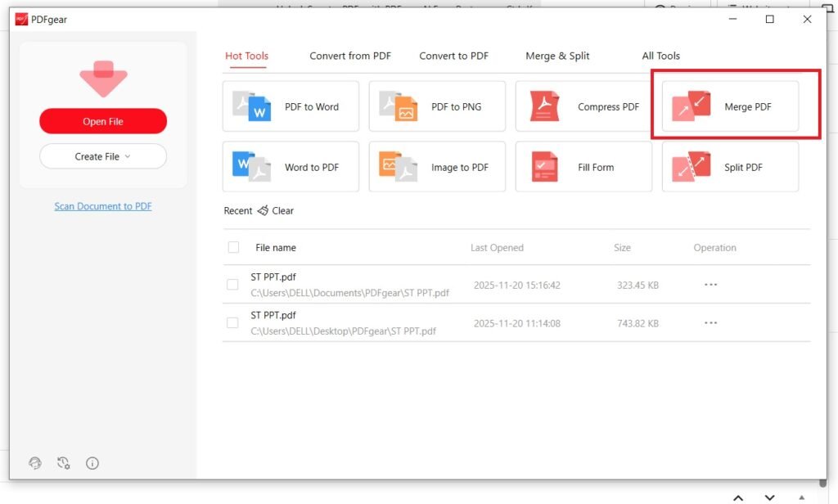Follow the Scan Document to PDF link
Image resolution: width=838 pixels, height=504 pixels.
point(103,206)
